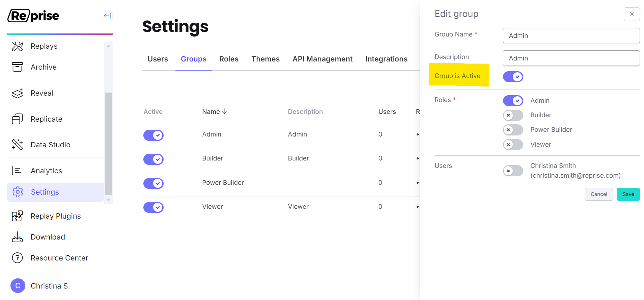Click the Save button
Viewport: 644px width, 300px height.
pyautogui.click(x=628, y=194)
